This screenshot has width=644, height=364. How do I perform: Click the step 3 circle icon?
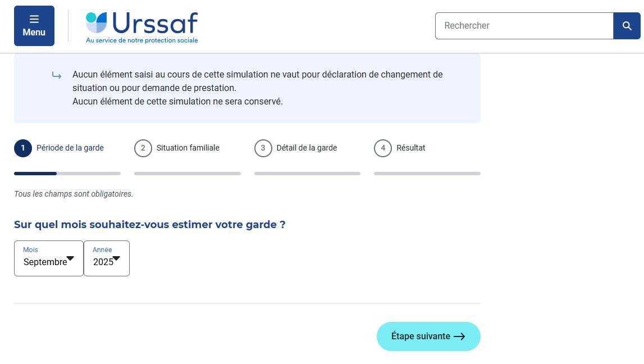263,148
